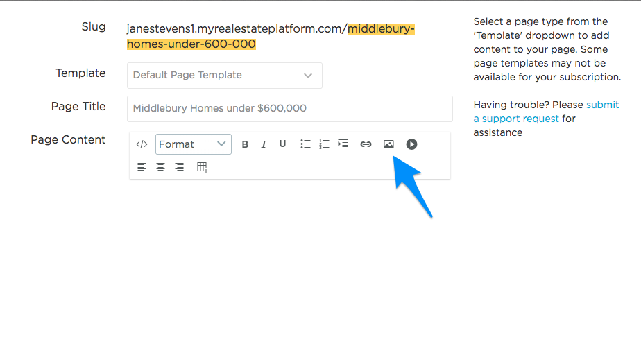Insert an image into page content
The image size is (641, 364).
388,144
